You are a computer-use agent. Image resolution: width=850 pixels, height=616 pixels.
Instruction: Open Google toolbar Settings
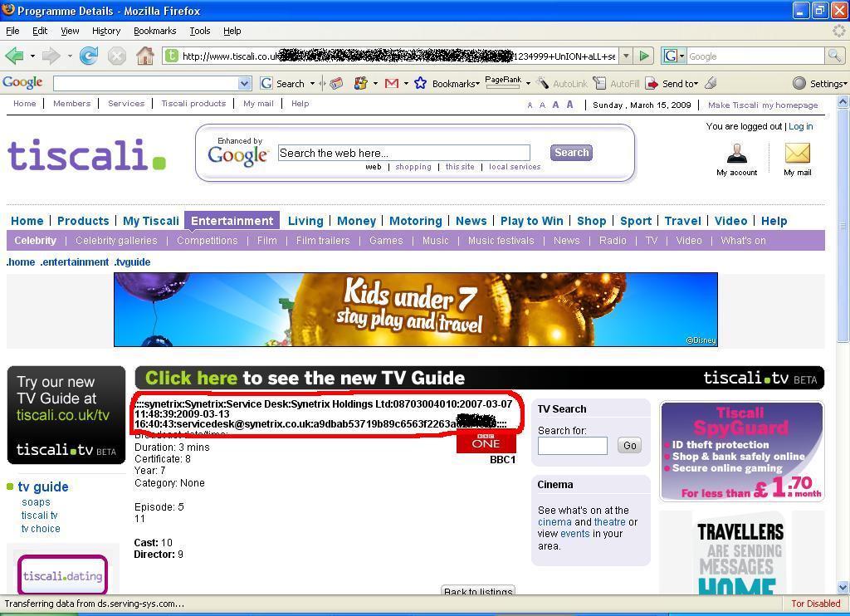pyautogui.click(x=819, y=84)
